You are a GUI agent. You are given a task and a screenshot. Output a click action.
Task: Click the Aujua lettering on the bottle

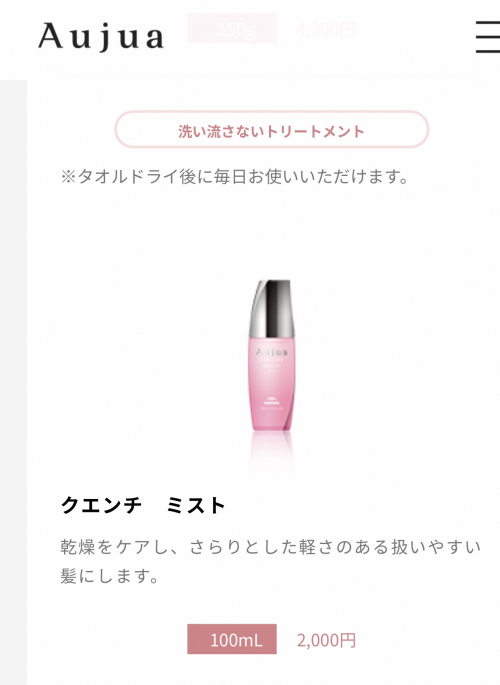(271, 352)
